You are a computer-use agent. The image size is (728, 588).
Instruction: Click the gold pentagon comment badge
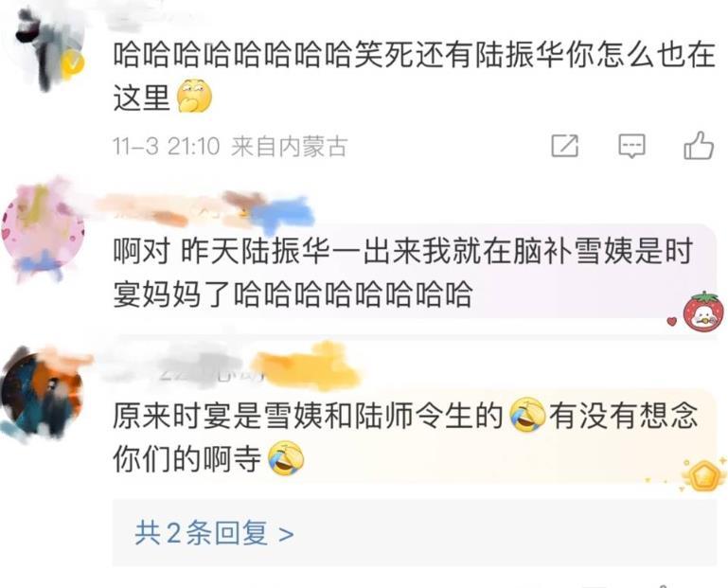click(703, 475)
